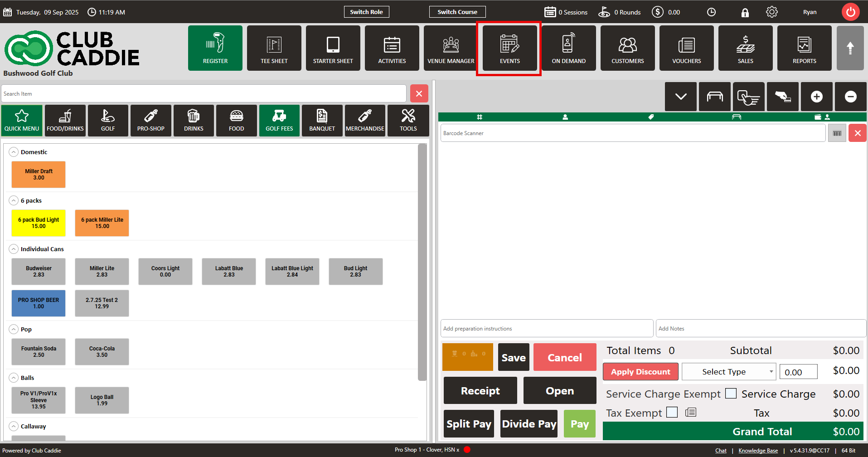Open the Venue Manager module
Screen dimensions: 868x457
(451, 48)
